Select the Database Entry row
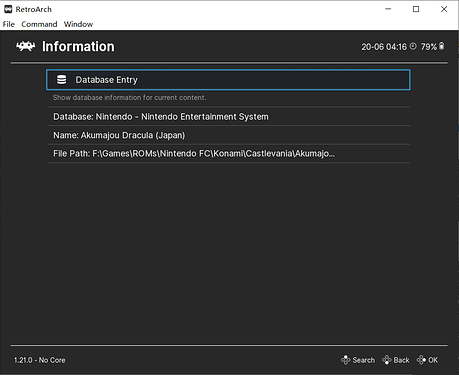Image resolution: width=459 pixels, height=375 pixels. click(x=228, y=80)
